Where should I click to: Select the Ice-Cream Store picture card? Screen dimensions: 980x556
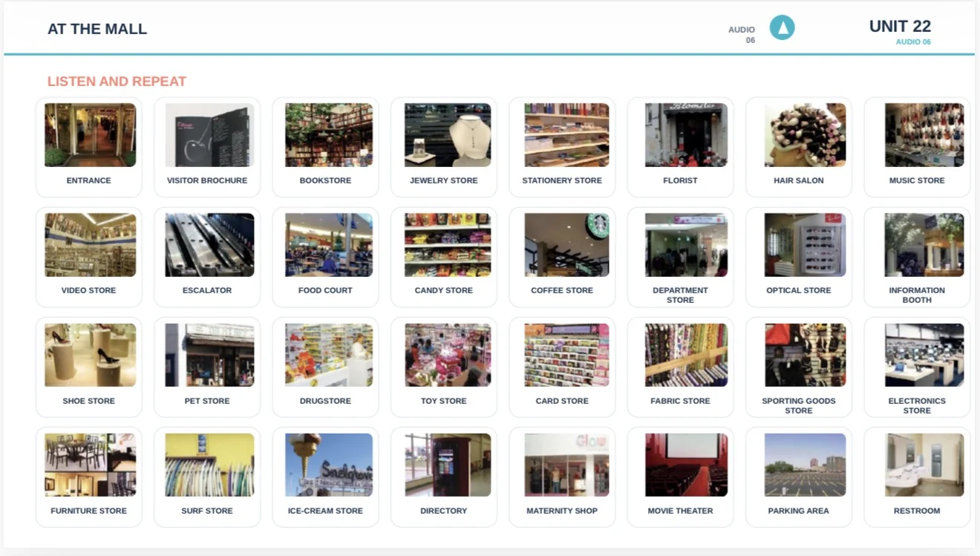coord(325,477)
